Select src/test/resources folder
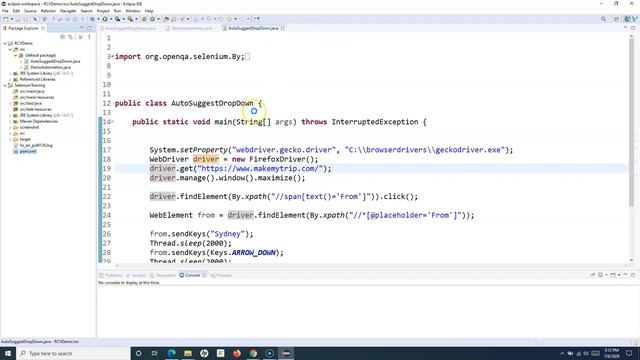This screenshot has width=640, height=360. pos(36,109)
